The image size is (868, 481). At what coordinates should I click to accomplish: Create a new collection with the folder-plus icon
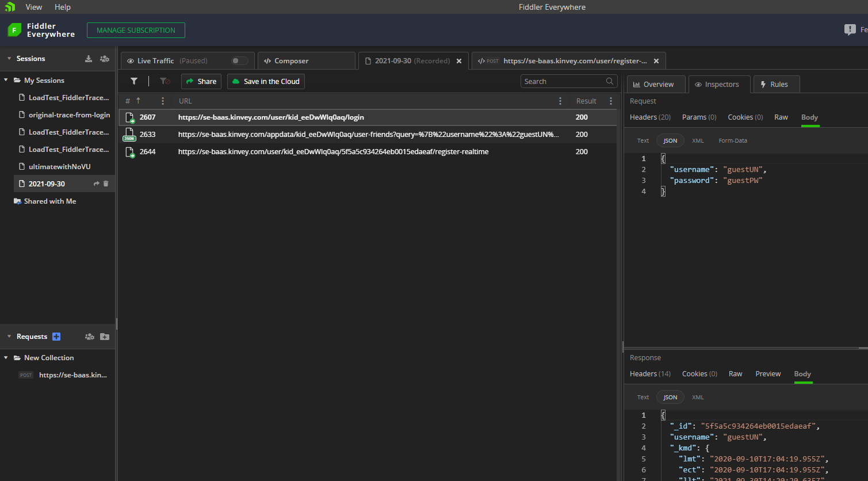(104, 337)
